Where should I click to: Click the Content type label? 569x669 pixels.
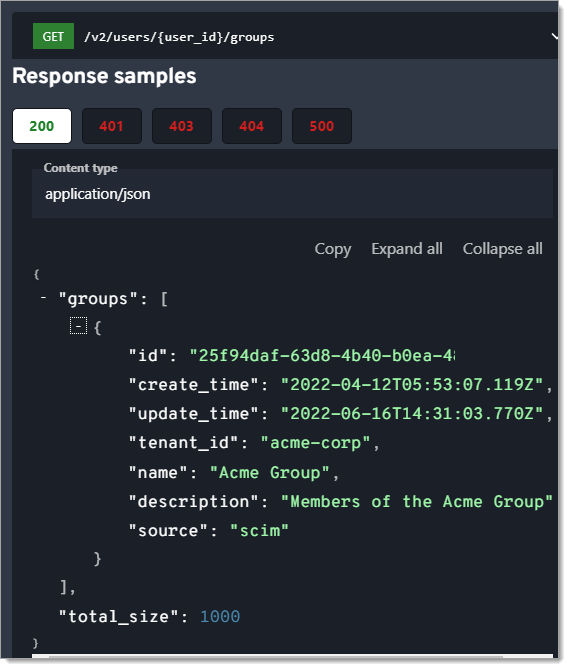(x=81, y=168)
